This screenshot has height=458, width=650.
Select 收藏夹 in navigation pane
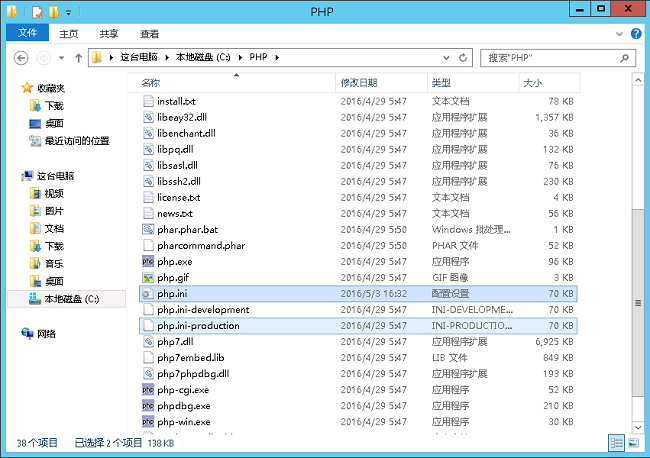tap(51, 88)
